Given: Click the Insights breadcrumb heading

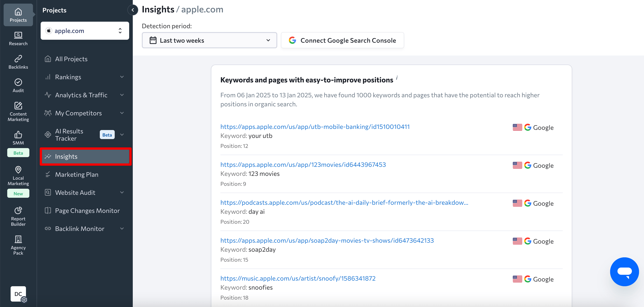Looking at the screenshot, I should point(158,9).
